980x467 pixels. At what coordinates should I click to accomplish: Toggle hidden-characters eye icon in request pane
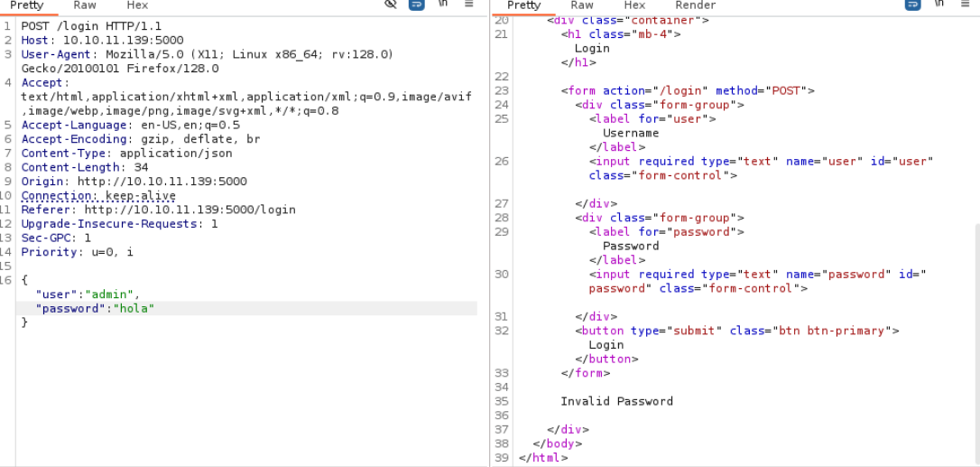coord(391,5)
